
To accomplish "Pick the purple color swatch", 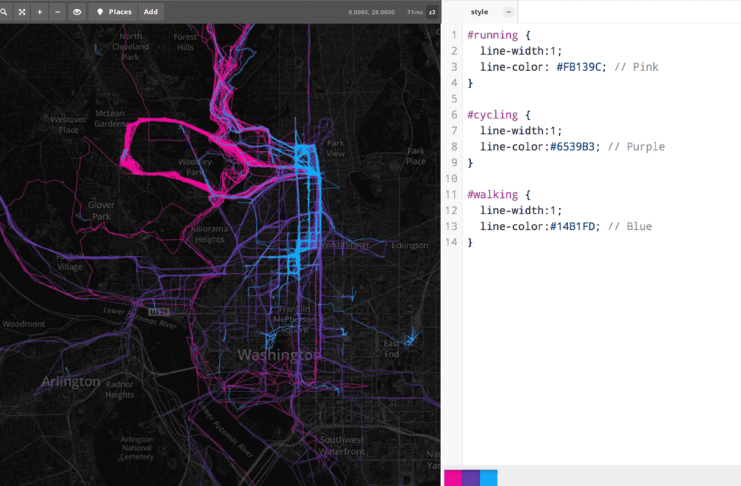I will tap(471, 478).
